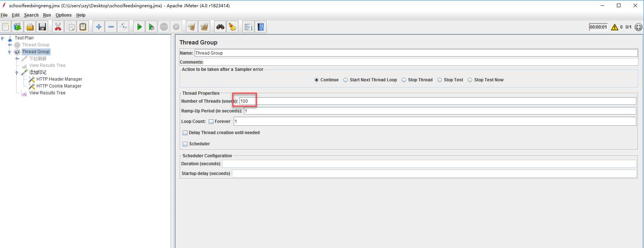Collapse the selected Thread Group node
Screen dimensions: 644x248
10,52
